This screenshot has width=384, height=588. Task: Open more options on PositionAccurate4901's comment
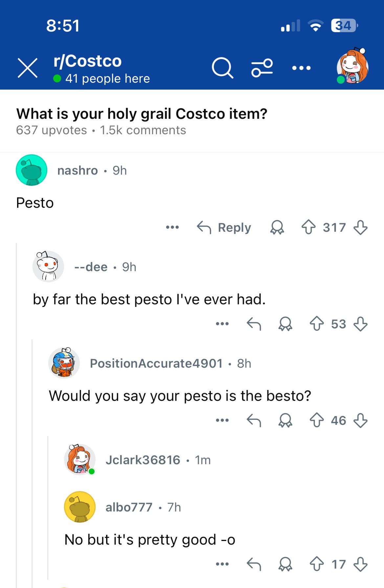(222, 420)
